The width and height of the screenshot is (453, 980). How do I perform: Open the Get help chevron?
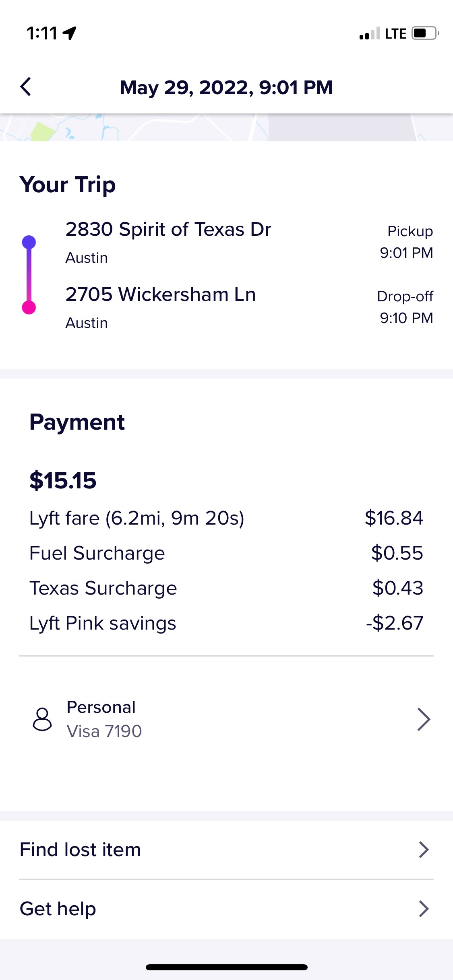424,909
